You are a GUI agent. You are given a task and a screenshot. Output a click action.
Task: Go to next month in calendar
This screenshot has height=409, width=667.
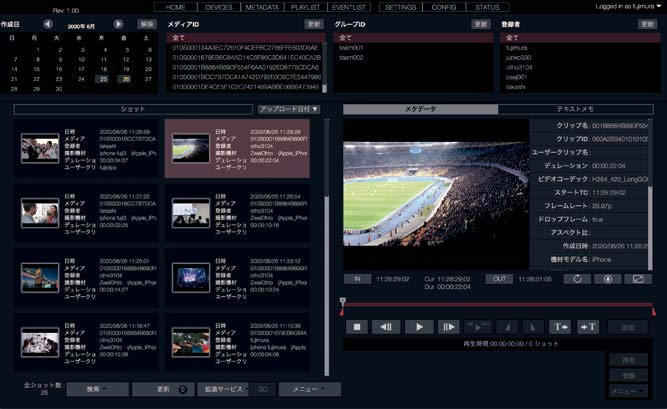(118, 23)
